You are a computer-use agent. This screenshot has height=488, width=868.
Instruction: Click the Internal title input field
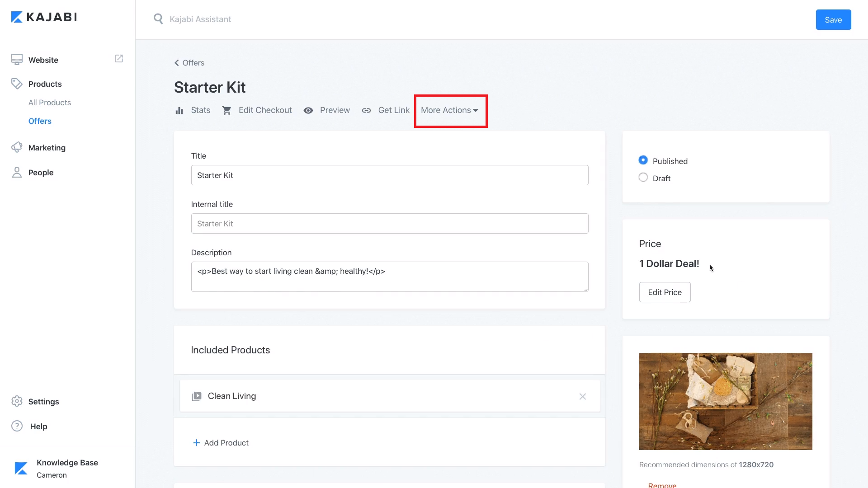point(390,223)
